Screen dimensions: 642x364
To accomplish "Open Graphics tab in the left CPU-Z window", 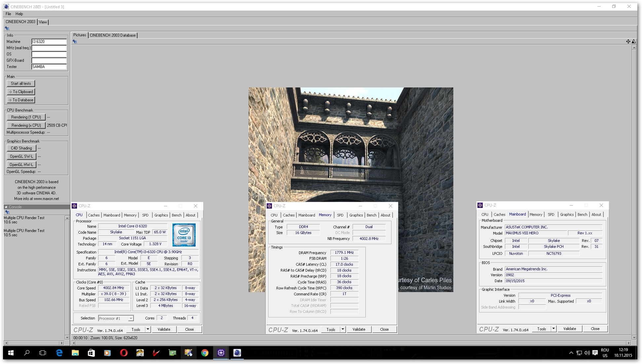I will coord(161,215).
